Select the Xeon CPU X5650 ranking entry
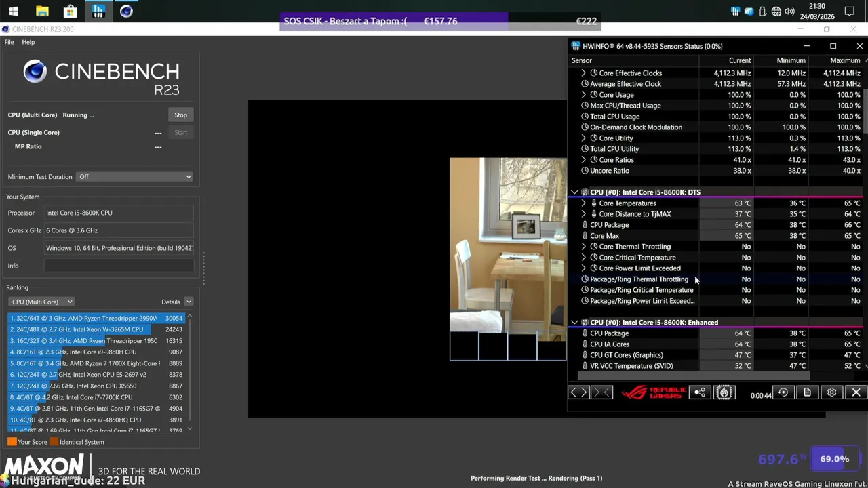Viewport: 868px width, 488px height. [x=96, y=386]
